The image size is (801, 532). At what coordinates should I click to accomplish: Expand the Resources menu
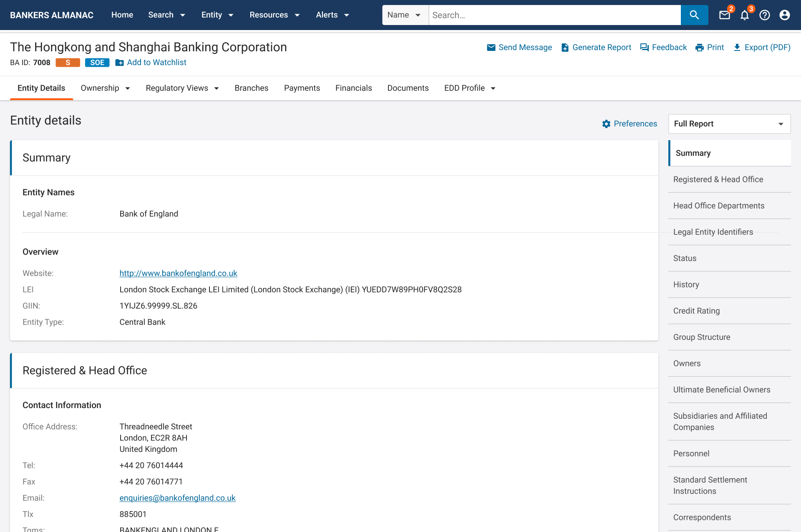[275, 15]
